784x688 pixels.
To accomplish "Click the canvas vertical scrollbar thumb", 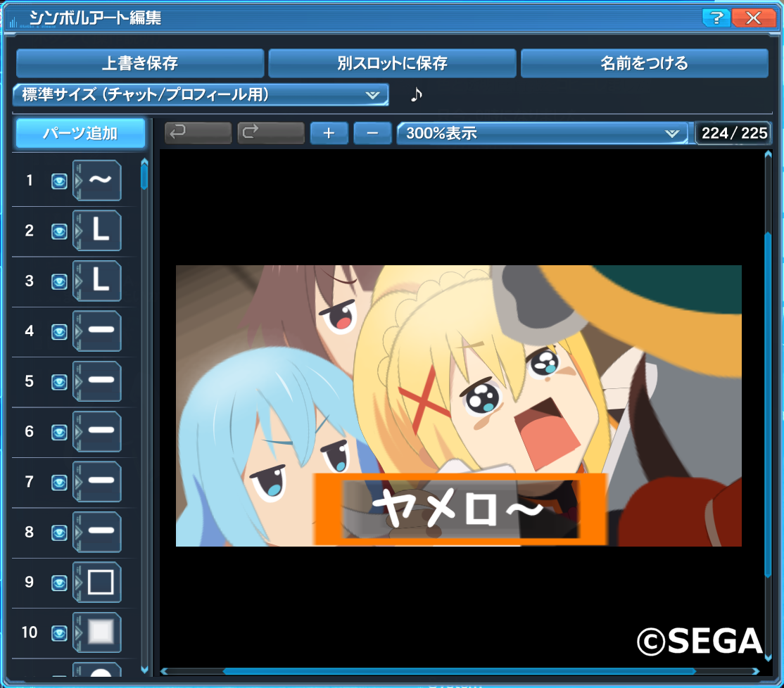I will click(768, 404).
